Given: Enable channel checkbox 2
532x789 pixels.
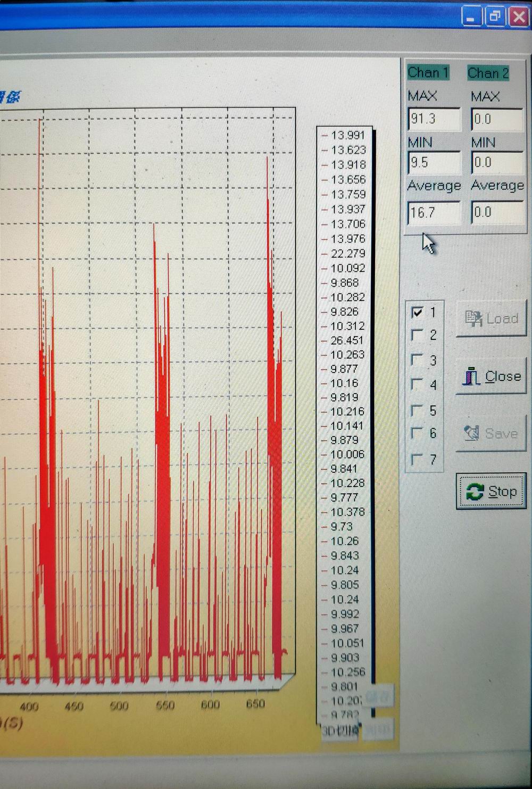Looking at the screenshot, I should (418, 335).
